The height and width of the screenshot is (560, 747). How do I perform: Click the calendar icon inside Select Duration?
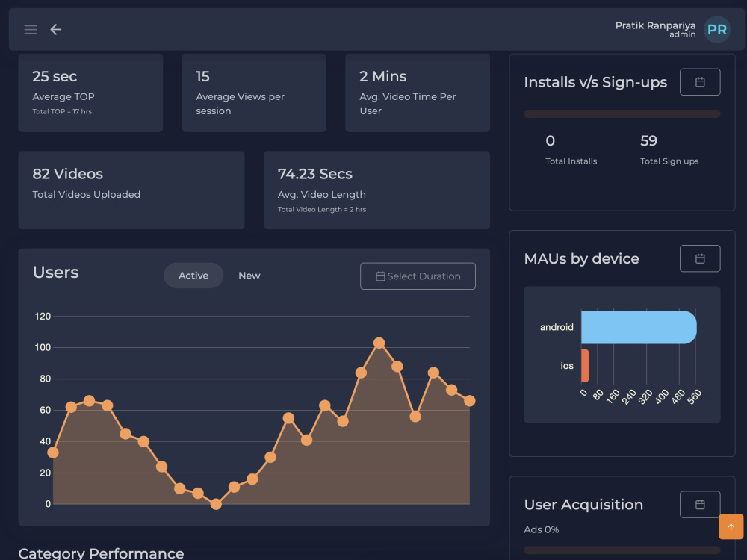point(381,276)
